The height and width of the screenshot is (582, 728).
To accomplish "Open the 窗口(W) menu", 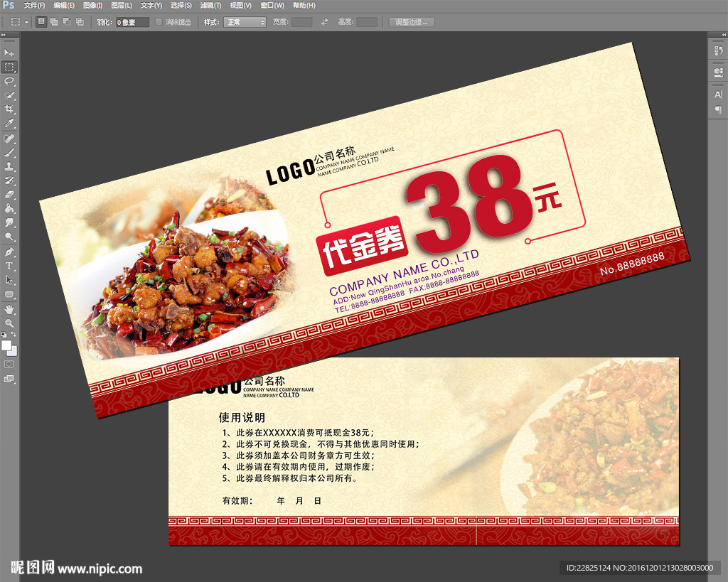I will tap(272, 6).
